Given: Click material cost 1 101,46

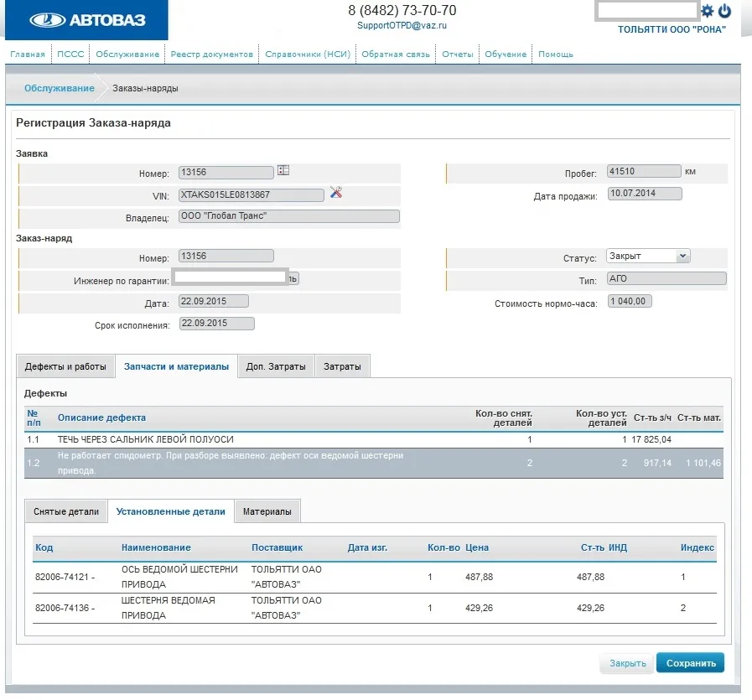Looking at the screenshot, I should click(703, 463).
